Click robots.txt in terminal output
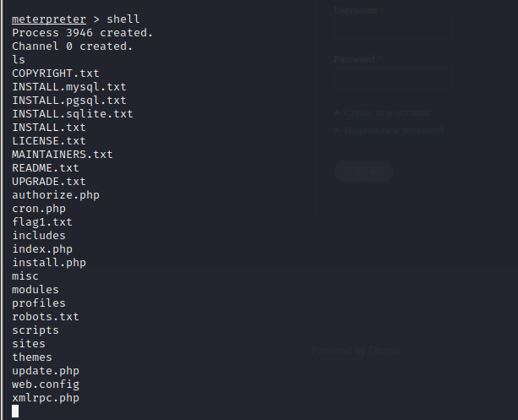The height and width of the screenshot is (420, 518). 45,317
